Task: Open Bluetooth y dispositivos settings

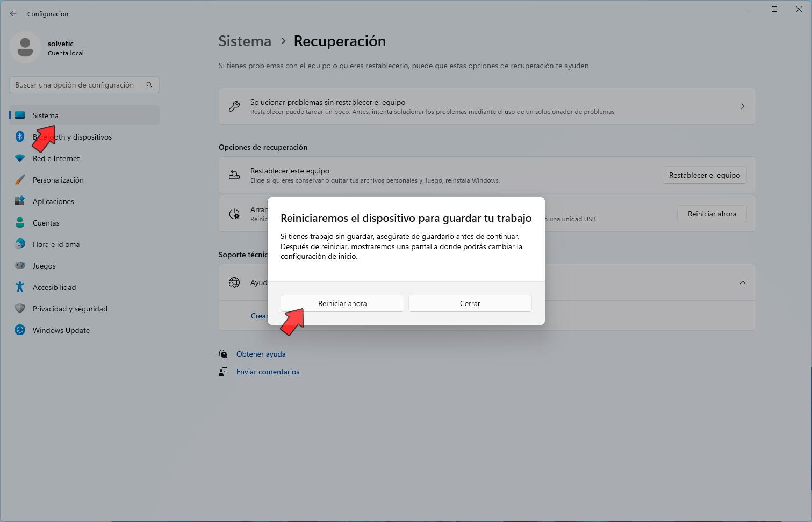Action: pyautogui.click(x=71, y=137)
